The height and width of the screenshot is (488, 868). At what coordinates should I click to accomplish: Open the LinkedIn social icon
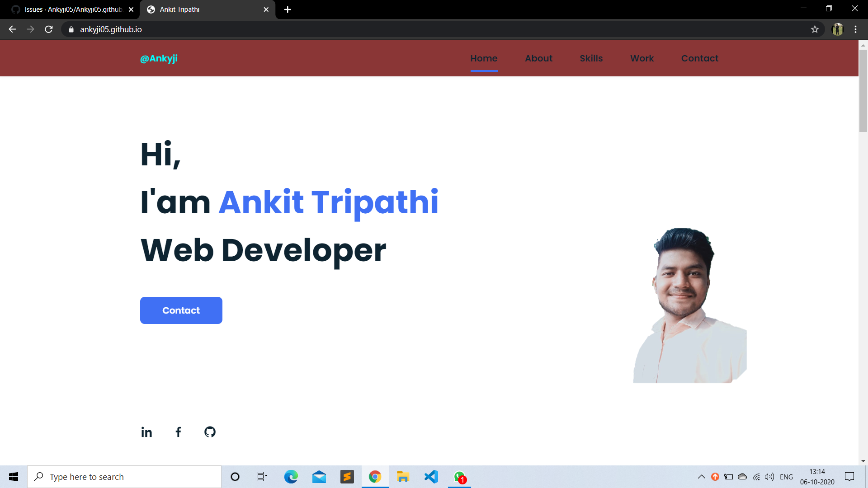(x=146, y=432)
